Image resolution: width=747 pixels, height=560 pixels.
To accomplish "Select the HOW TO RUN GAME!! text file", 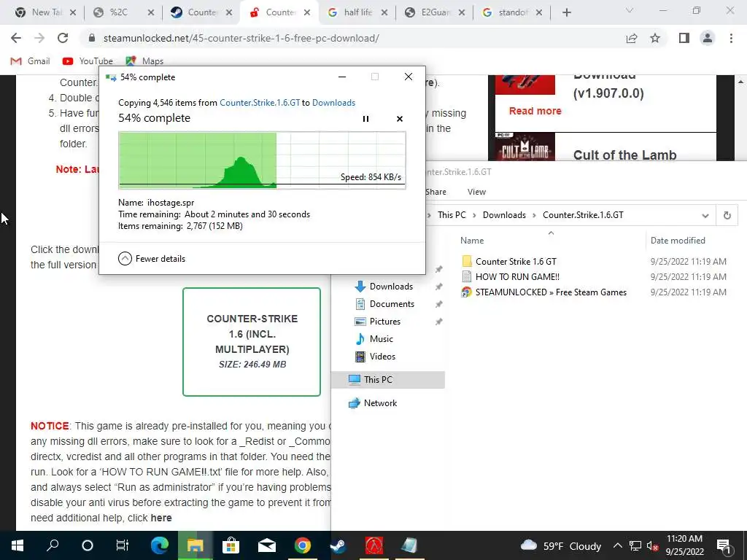I will pyautogui.click(x=517, y=276).
